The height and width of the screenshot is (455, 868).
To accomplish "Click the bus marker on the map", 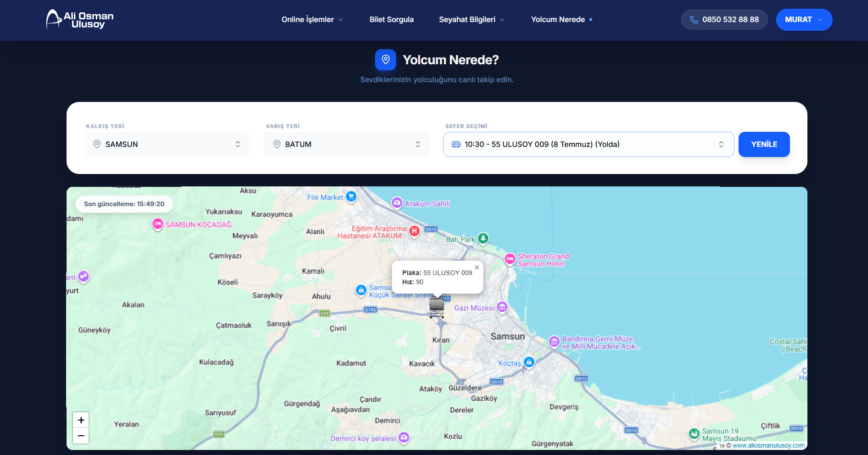I will tap(437, 307).
